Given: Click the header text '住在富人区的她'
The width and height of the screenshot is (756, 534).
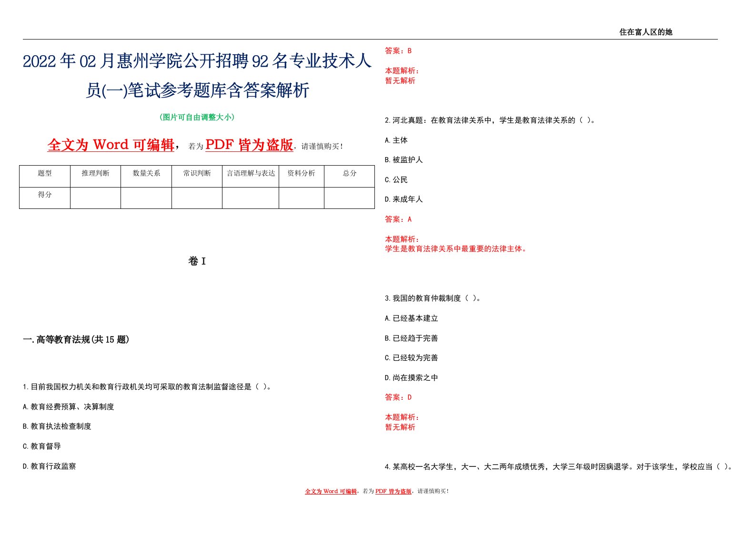Looking at the screenshot, I should click(645, 32).
